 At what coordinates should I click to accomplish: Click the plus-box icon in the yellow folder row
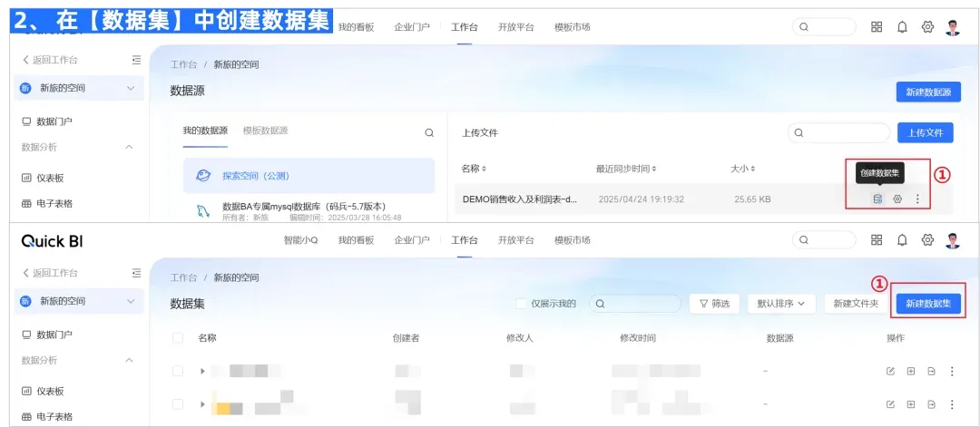tap(911, 404)
